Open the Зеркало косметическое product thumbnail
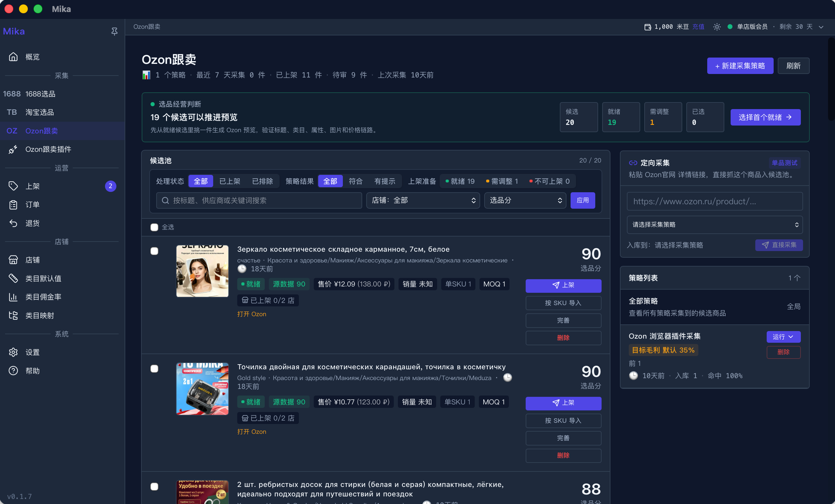This screenshot has height=504, width=835. (202, 271)
